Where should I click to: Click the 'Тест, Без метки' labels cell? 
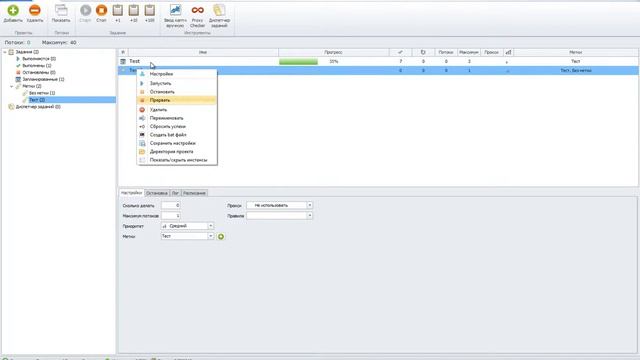pyautogui.click(x=576, y=71)
